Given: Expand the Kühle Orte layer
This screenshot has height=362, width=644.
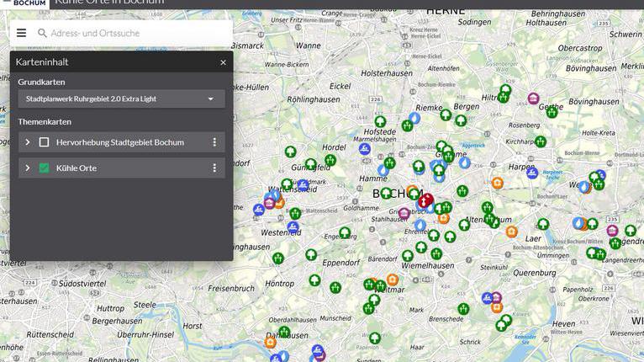Looking at the screenshot, I should pyautogui.click(x=28, y=168).
